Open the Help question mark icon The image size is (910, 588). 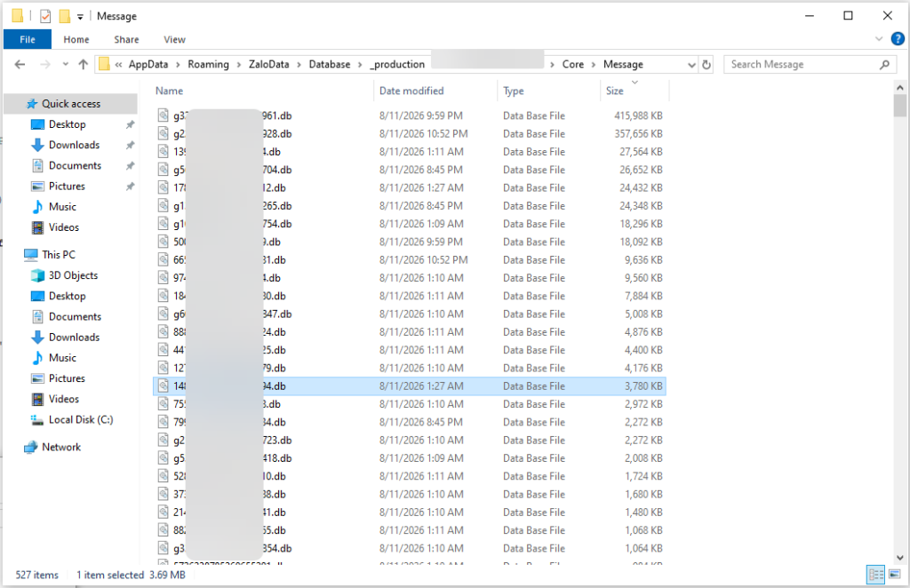(898, 39)
